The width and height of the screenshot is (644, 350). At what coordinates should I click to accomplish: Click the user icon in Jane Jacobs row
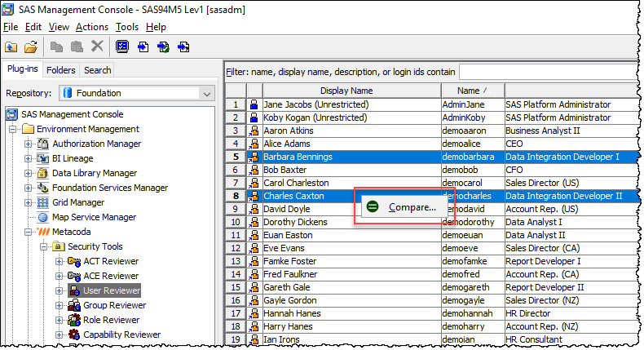pos(254,104)
